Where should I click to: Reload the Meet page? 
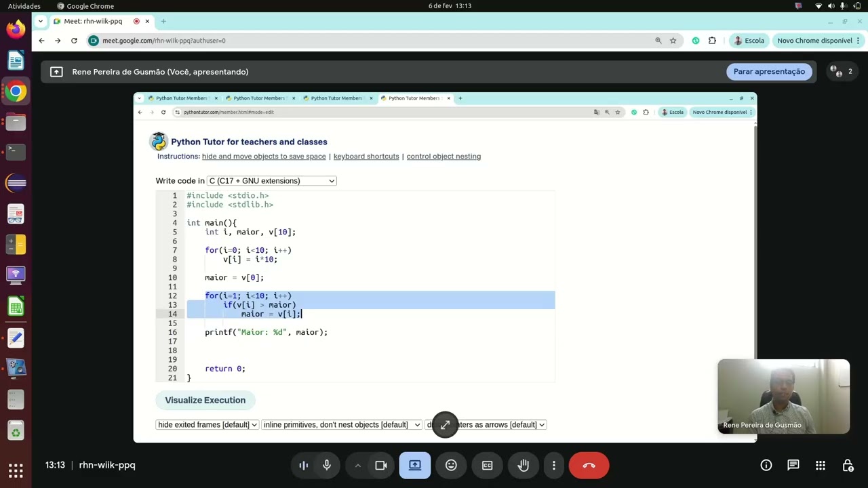74,41
